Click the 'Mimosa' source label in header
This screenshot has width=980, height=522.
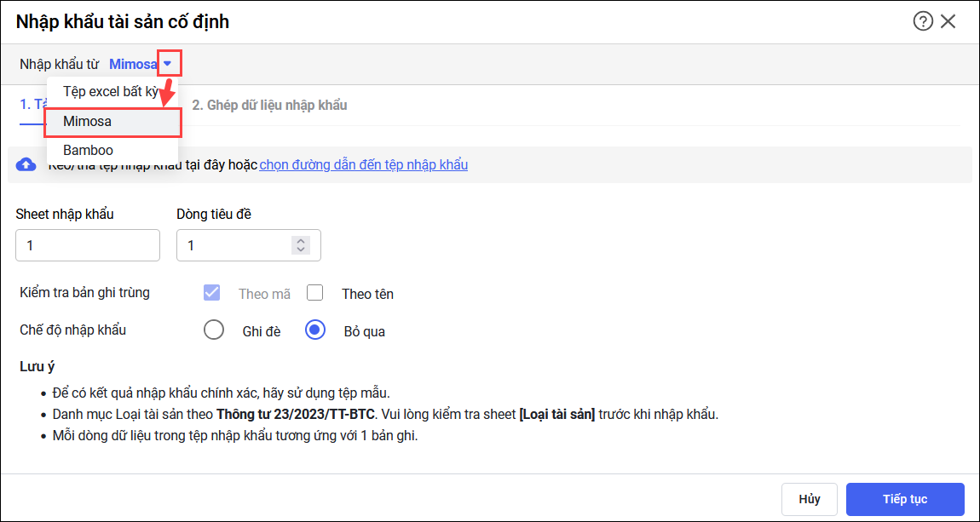pos(133,64)
